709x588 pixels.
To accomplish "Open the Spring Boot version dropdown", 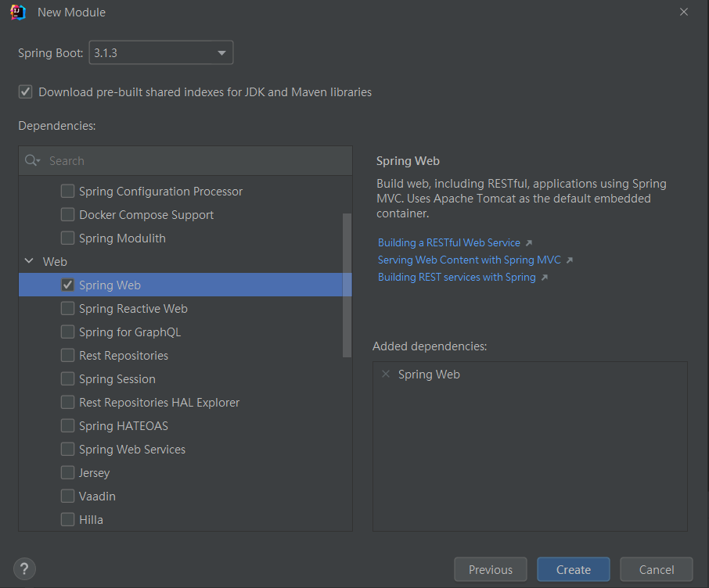I will click(161, 52).
